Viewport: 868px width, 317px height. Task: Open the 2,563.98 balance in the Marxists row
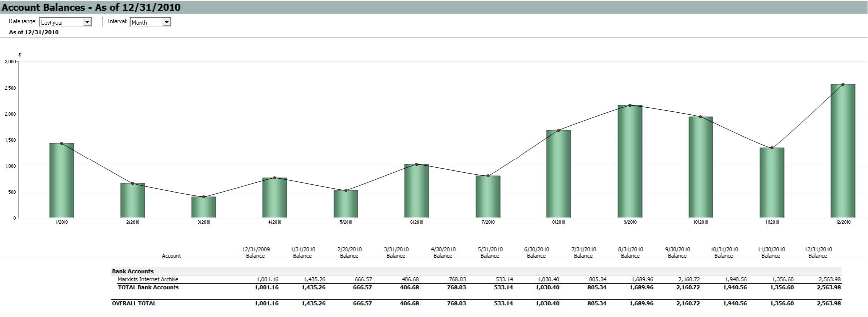[830, 280]
